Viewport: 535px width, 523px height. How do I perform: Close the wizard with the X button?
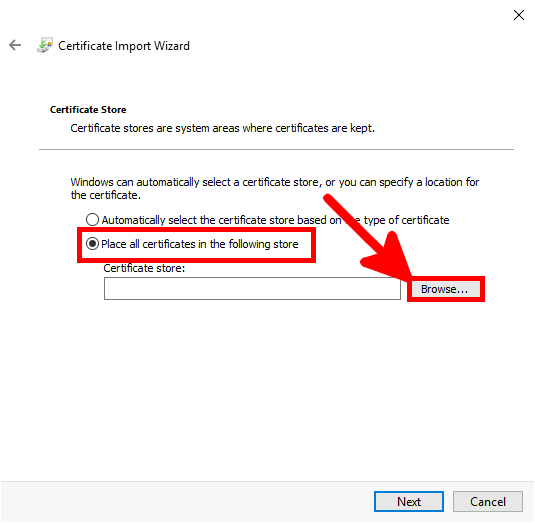[x=519, y=15]
